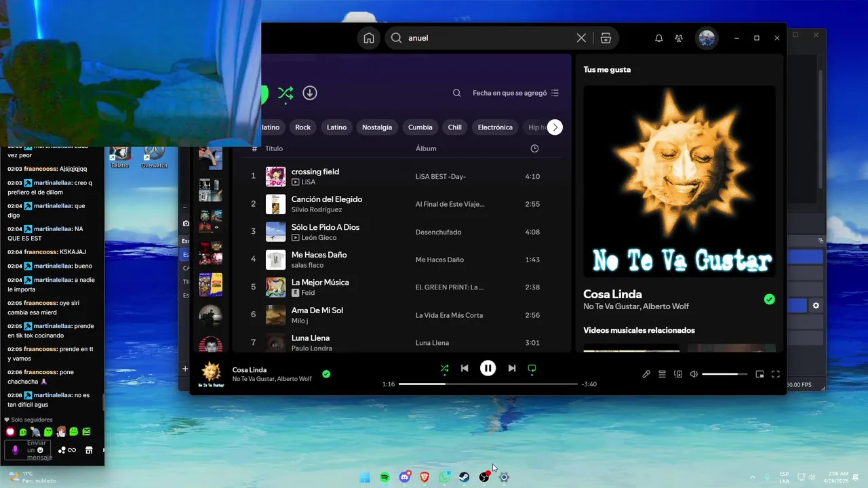The height and width of the screenshot is (488, 868).
Task: Open Balatro desktop shortcut
Action: (120, 157)
